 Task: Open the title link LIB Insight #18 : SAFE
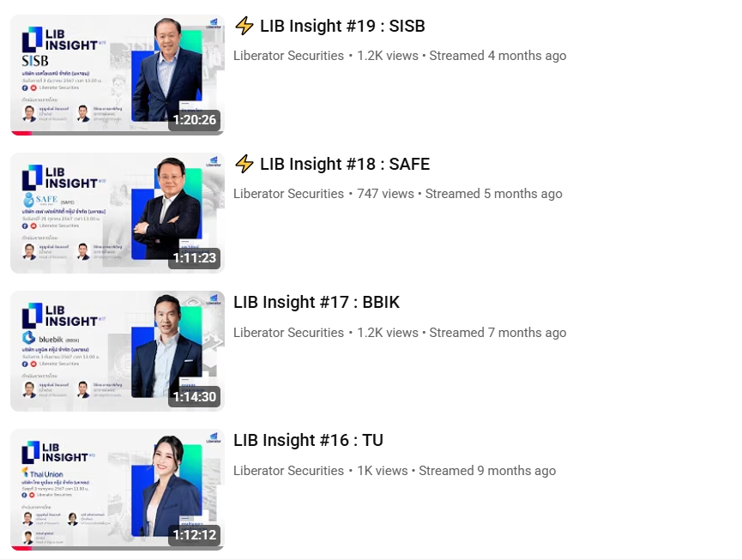(345, 164)
